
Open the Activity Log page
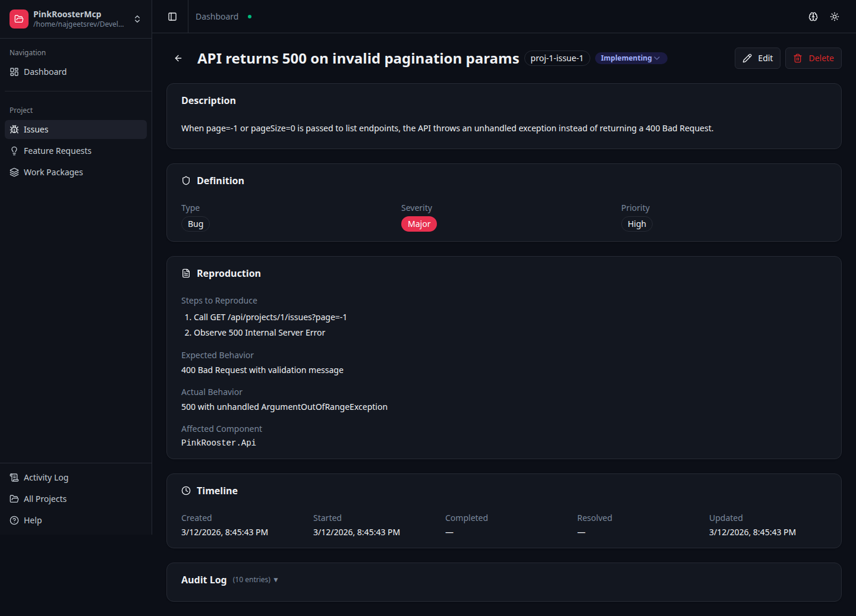coord(75,478)
